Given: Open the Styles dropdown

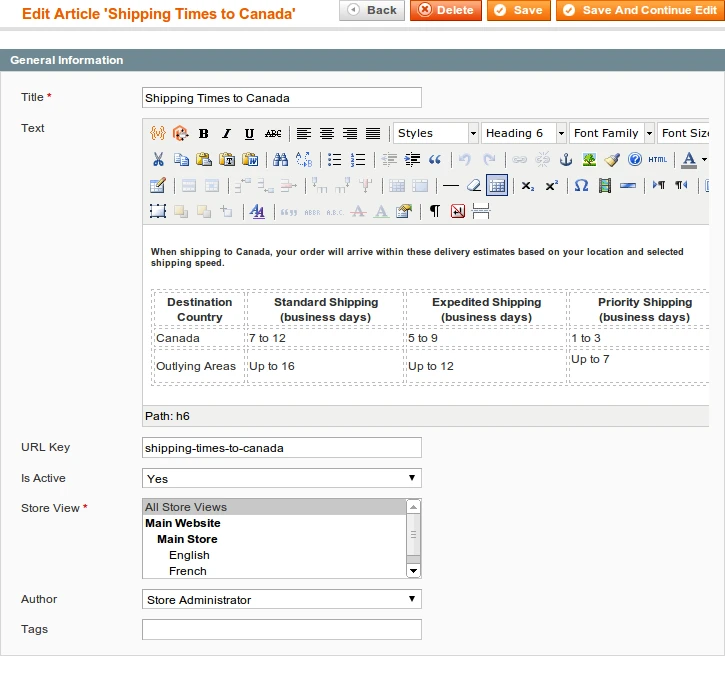Looking at the screenshot, I should [435, 133].
